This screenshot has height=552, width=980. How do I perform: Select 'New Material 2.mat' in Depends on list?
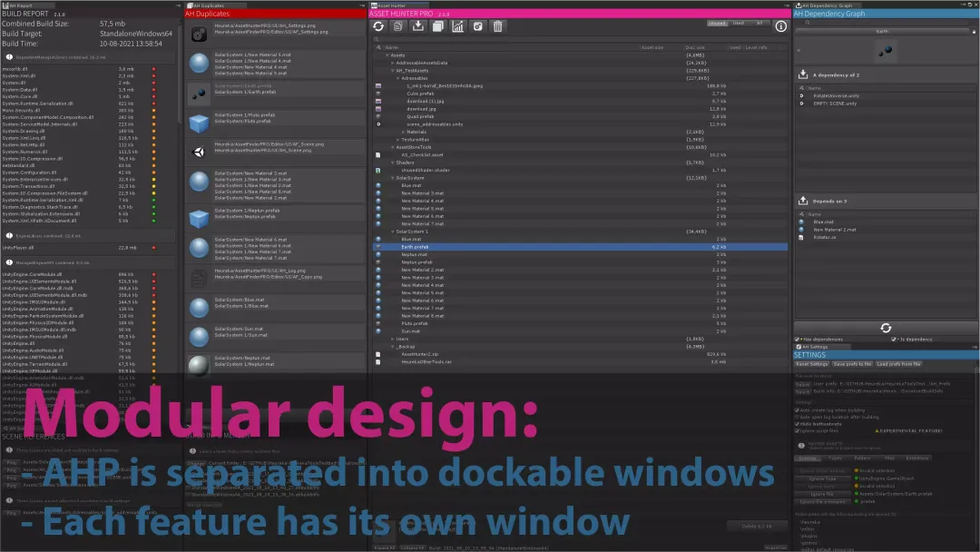click(x=835, y=230)
